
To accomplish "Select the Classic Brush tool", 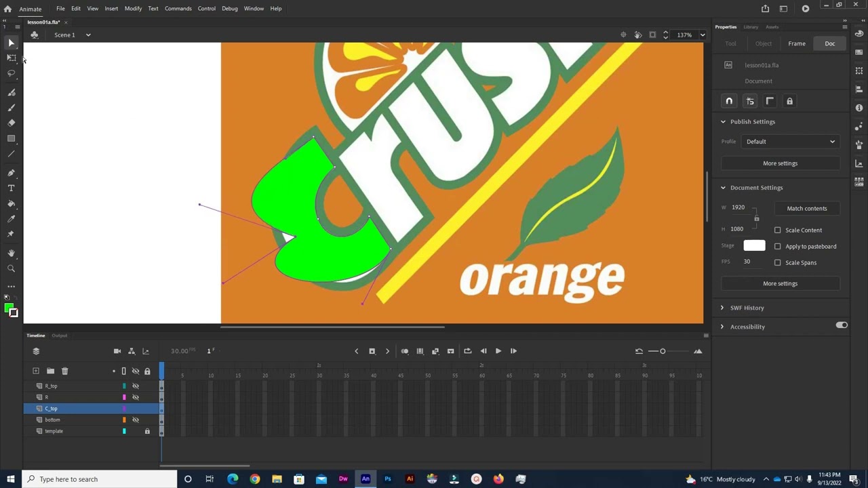I will [x=11, y=108].
